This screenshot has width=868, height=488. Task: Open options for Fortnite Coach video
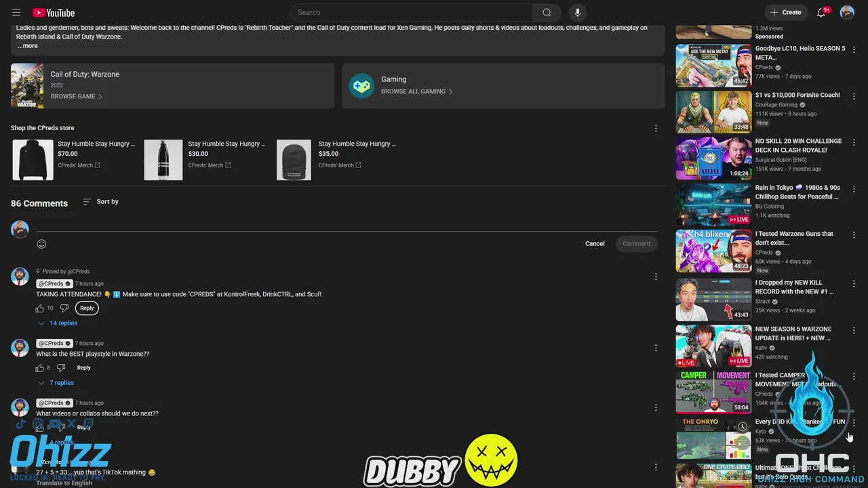coord(854,96)
